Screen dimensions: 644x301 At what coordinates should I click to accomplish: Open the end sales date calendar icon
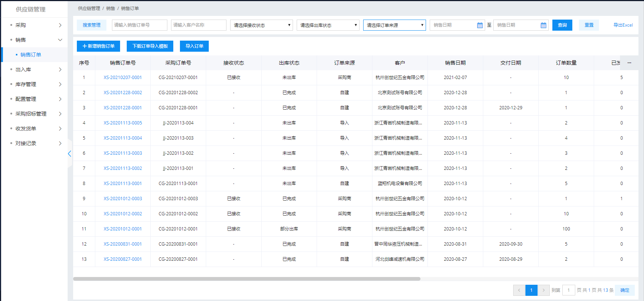click(543, 25)
